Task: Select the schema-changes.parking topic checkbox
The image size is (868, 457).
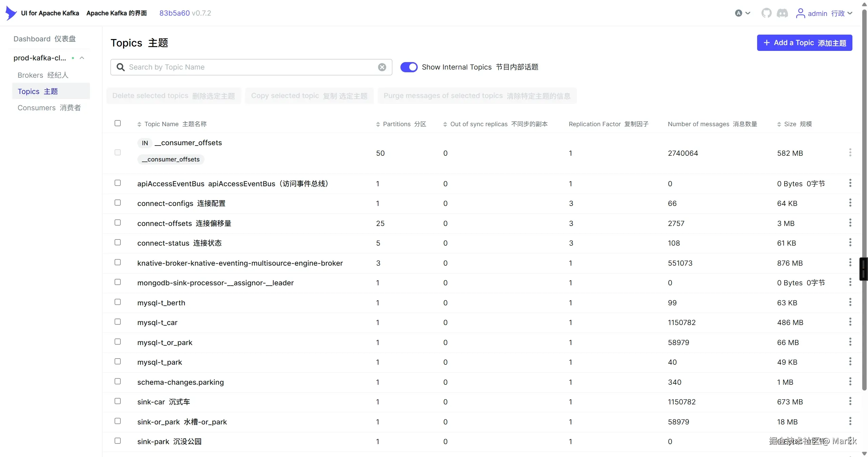Action: (118, 381)
